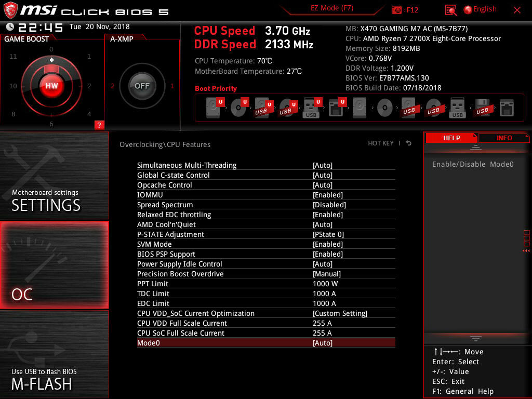Viewport: 532px width, 399px height.
Task: Switch to the INFO tab
Action: (x=504, y=138)
